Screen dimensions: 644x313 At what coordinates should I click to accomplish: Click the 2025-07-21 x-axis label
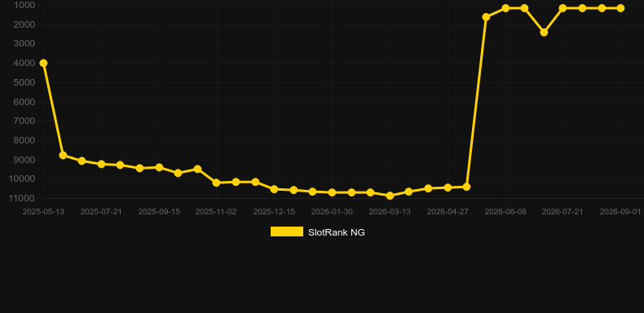[101, 212]
